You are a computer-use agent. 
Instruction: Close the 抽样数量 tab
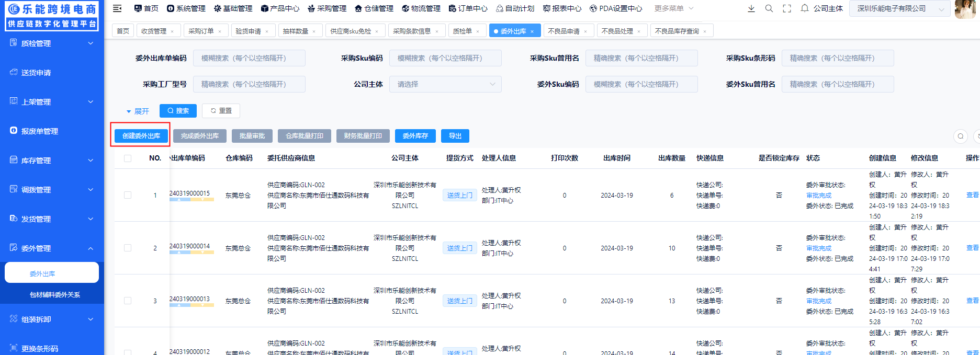[314, 31]
